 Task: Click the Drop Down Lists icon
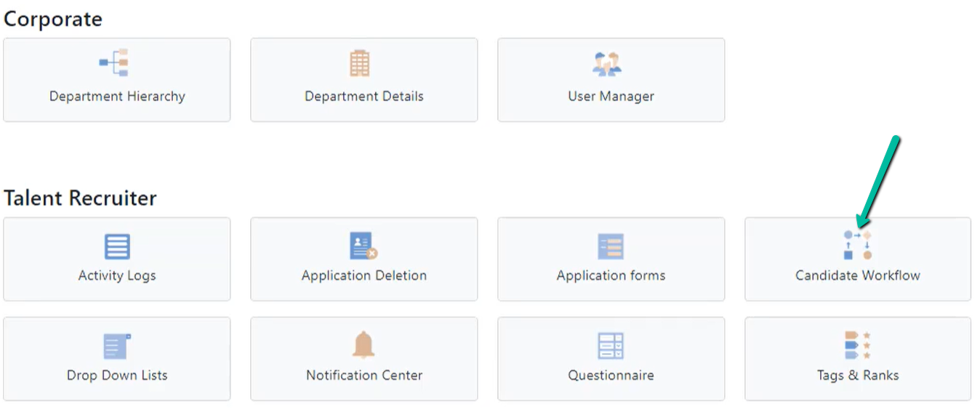coord(117,347)
